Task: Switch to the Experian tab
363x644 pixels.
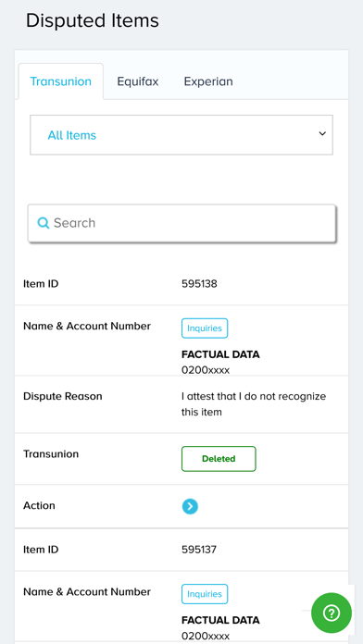Action: pos(208,81)
